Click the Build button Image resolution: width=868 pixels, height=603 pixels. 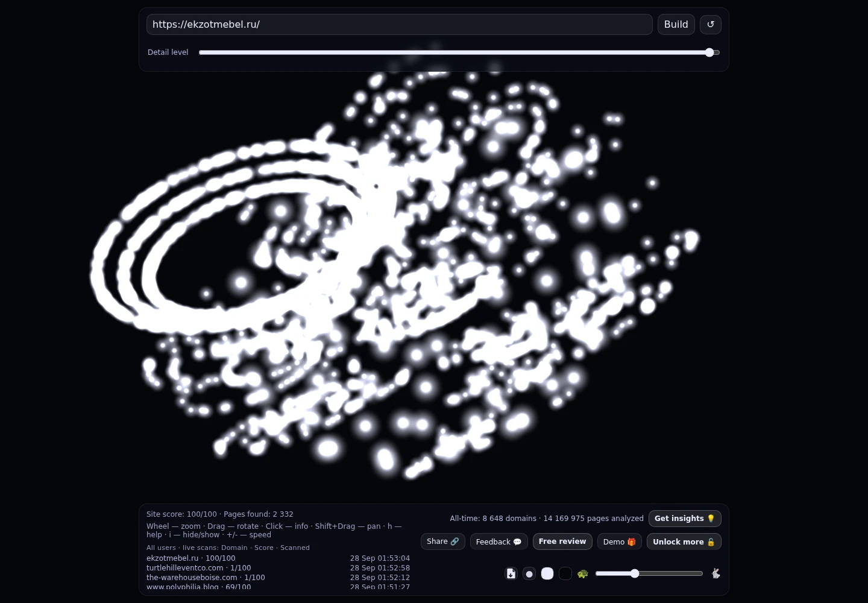point(676,25)
